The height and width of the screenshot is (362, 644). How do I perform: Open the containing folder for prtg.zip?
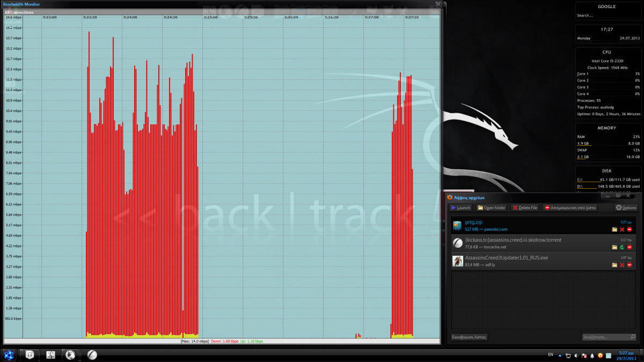point(614,229)
